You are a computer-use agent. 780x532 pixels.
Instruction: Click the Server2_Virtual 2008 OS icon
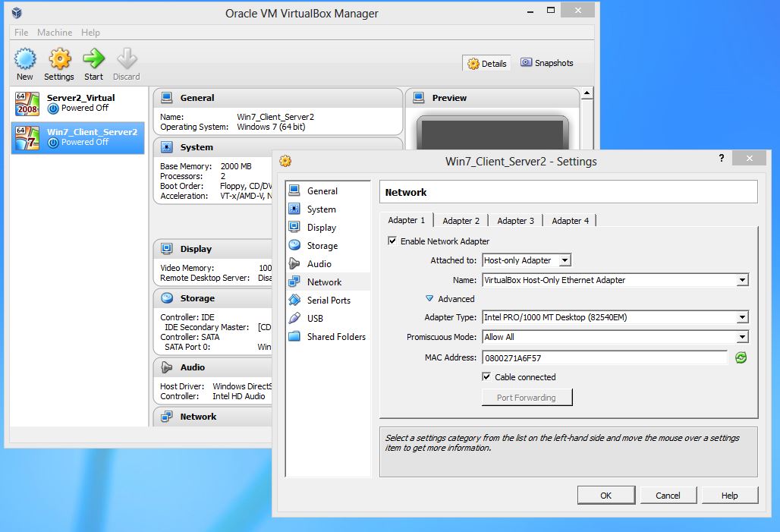[x=27, y=103]
